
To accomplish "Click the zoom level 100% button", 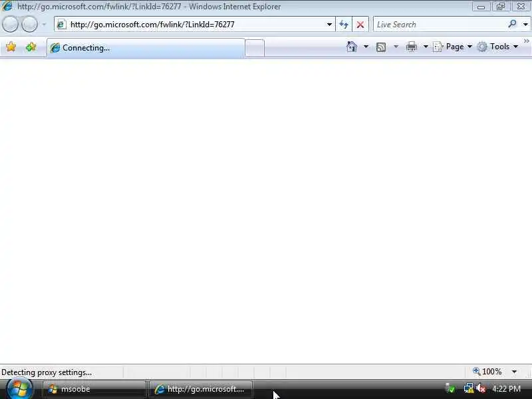I will (x=487, y=372).
